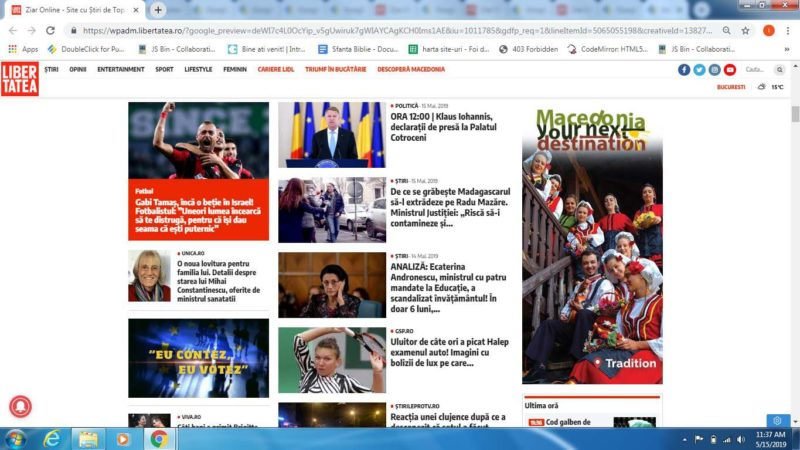The width and height of the screenshot is (800, 450).
Task: Open the CodeMirror HTML5 bookmark
Action: click(608, 49)
